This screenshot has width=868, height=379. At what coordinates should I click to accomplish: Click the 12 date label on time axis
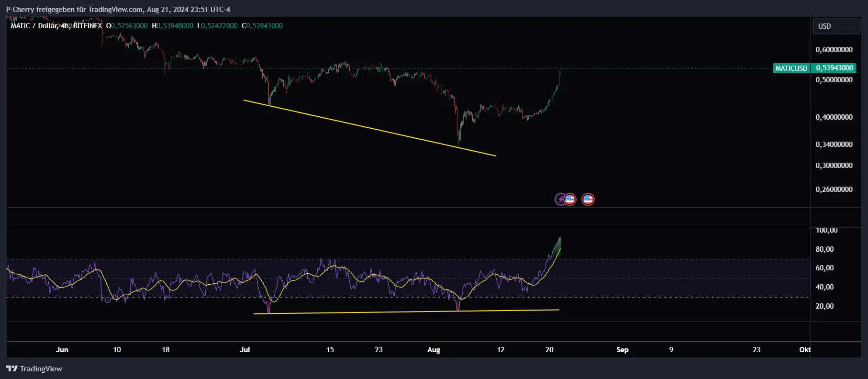tap(501, 350)
